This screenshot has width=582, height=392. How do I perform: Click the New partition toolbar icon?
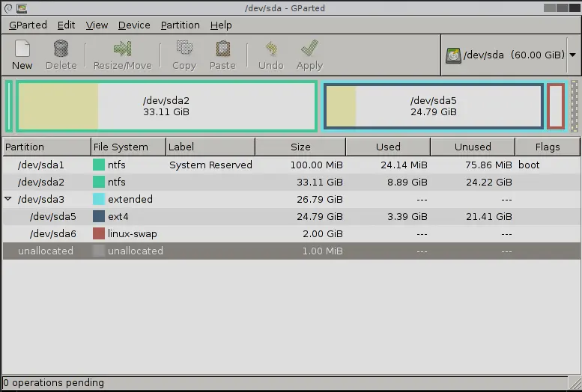(22, 49)
